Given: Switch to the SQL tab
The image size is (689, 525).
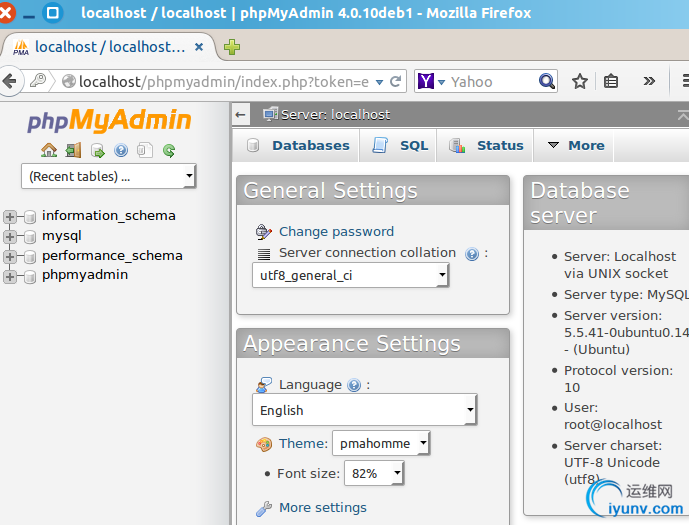Looking at the screenshot, I should 398,145.
